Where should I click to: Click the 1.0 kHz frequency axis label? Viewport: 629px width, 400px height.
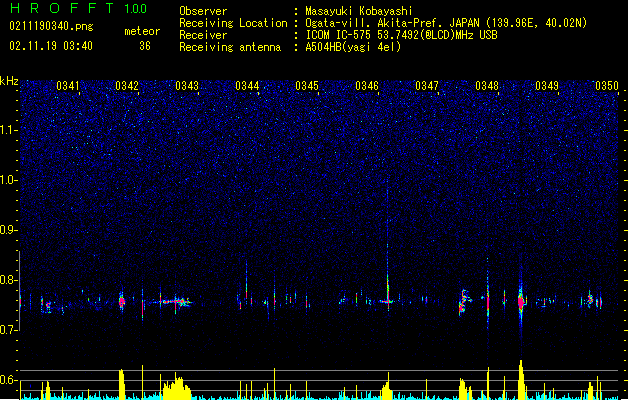click(x=9, y=180)
